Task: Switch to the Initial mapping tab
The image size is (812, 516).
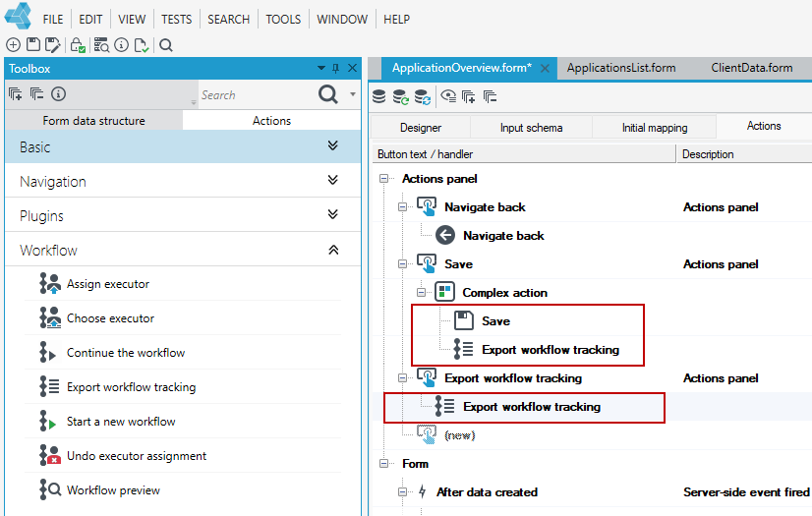Action: (x=655, y=128)
